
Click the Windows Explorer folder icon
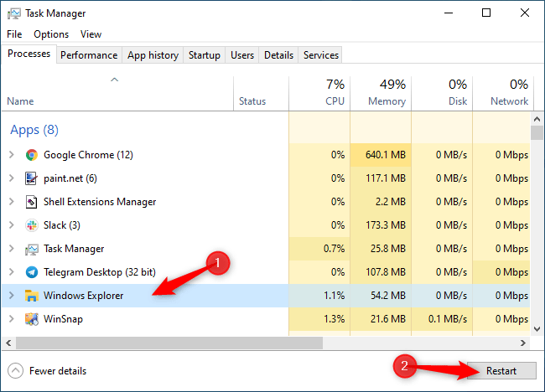pos(31,296)
